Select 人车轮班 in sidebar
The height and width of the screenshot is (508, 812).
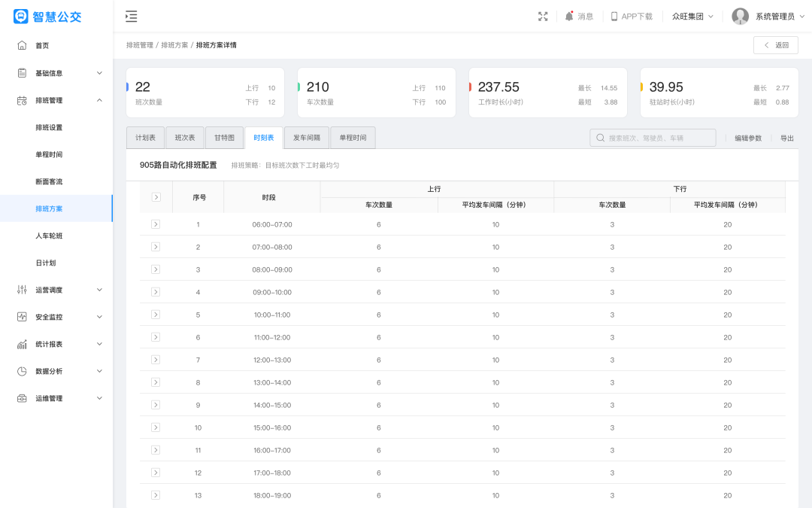coord(49,236)
